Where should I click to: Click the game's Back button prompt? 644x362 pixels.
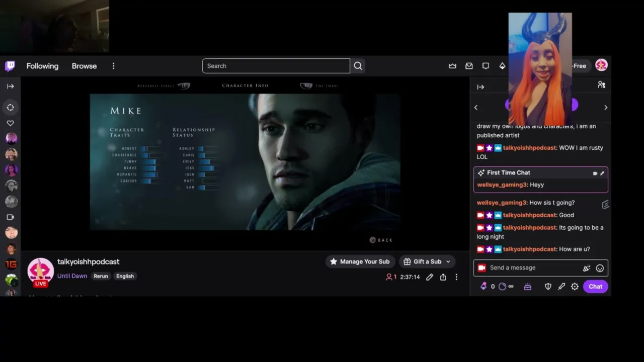coord(381,240)
